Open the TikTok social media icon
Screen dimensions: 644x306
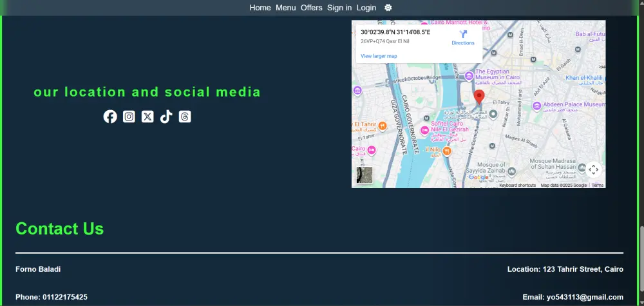(166, 117)
